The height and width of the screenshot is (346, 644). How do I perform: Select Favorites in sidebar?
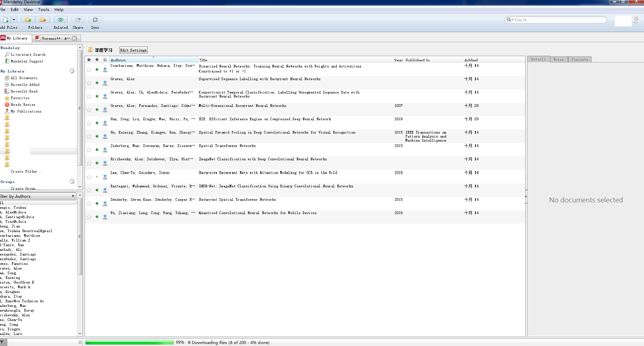coord(20,98)
